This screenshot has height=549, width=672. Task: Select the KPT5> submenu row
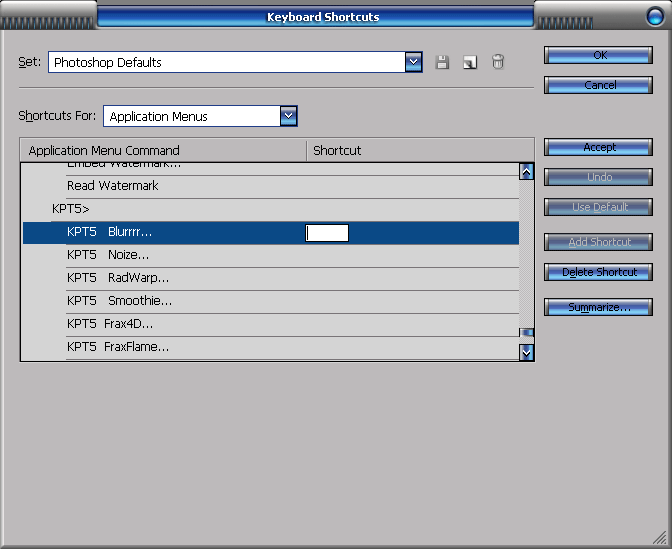tap(271, 209)
